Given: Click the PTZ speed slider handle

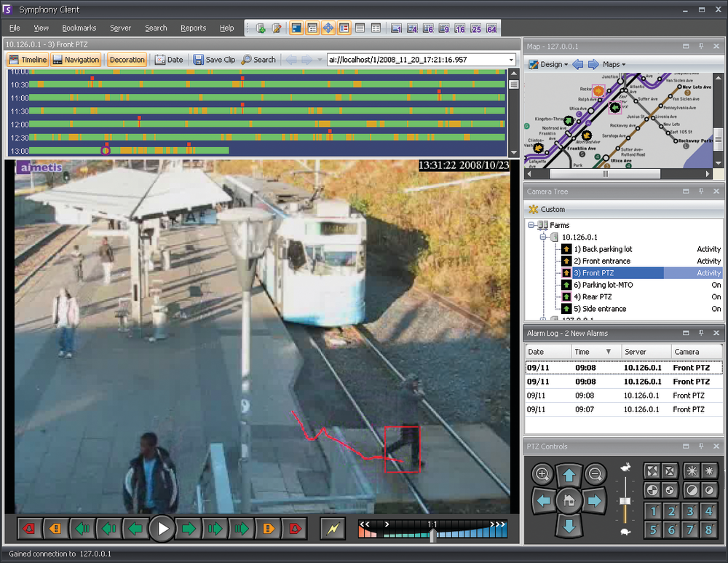Looking at the screenshot, I should click(625, 501).
